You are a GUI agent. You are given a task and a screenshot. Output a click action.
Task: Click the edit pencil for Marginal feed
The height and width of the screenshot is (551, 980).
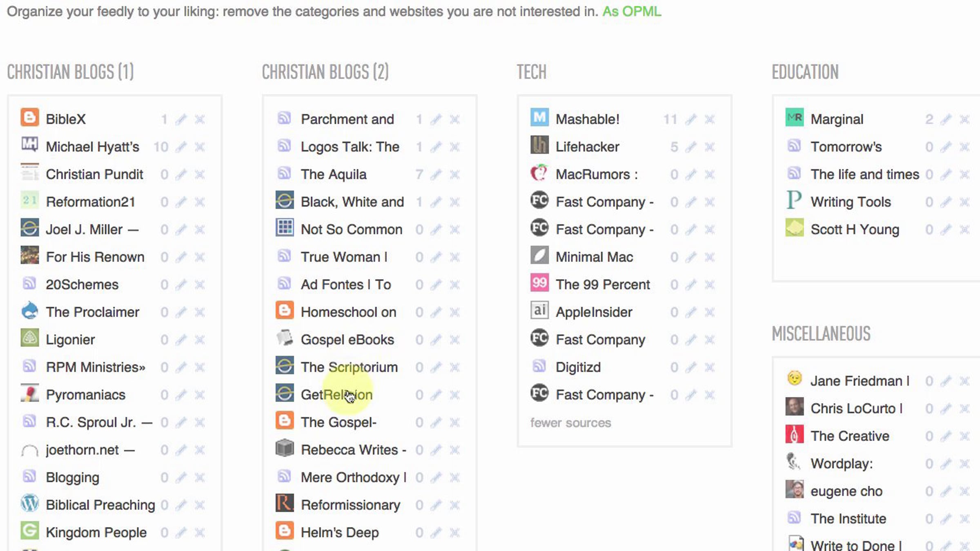946,119
